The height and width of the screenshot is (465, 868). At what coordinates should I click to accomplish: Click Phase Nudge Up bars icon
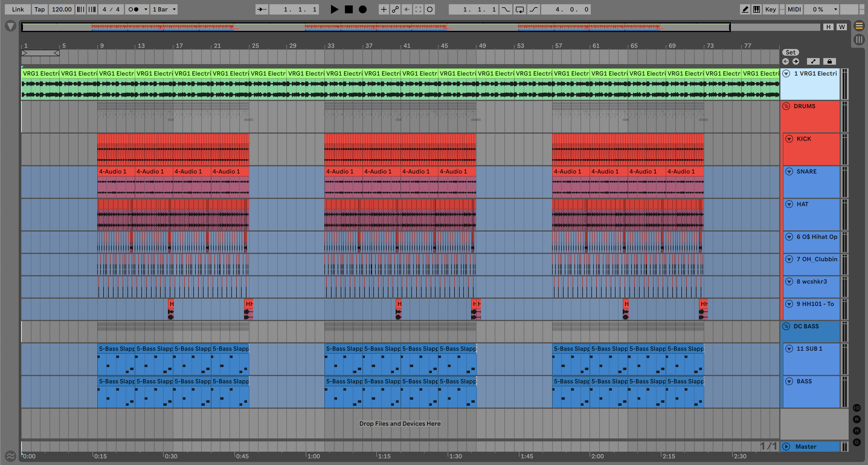click(x=92, y=9)
